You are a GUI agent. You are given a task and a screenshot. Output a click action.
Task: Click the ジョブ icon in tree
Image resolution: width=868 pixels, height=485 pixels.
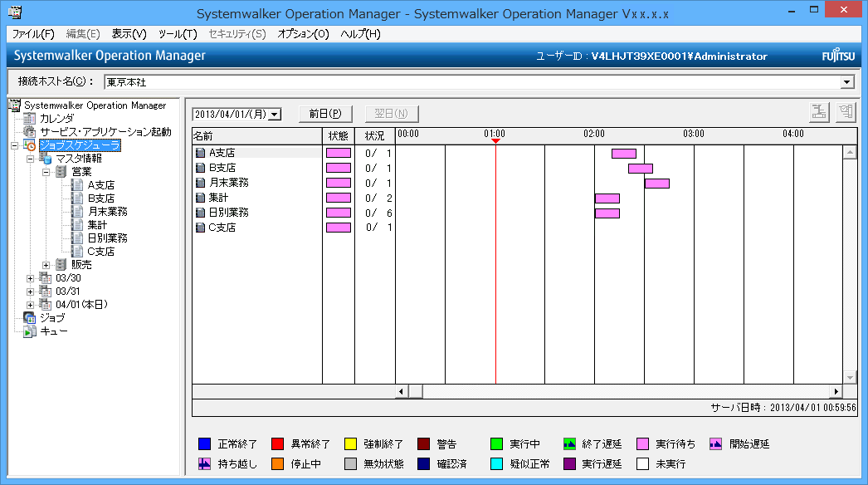pyautogui.click(x=29, y=318)
